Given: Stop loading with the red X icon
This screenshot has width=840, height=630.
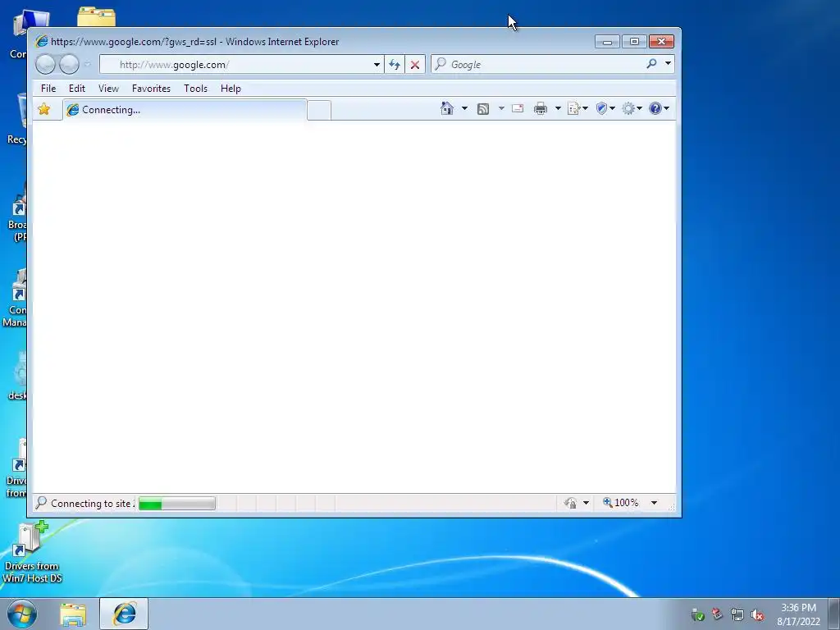Looking at the screenshot, I should coord(414,65).
